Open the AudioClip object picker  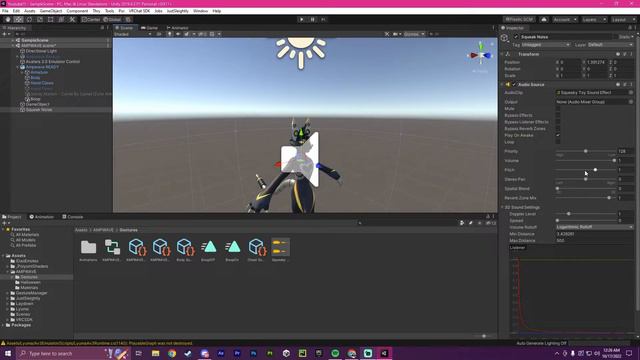631,93
